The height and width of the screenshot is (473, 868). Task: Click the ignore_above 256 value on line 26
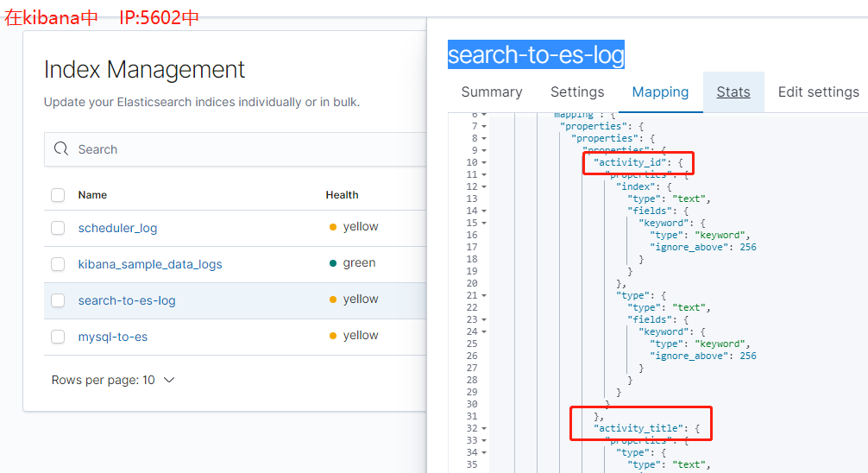pos(748,356)
